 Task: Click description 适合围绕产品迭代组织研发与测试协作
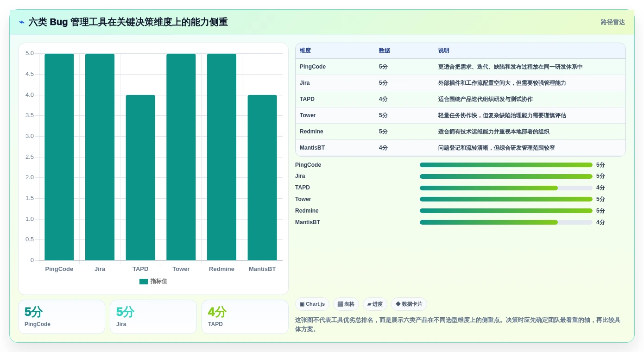click(486, 99)
